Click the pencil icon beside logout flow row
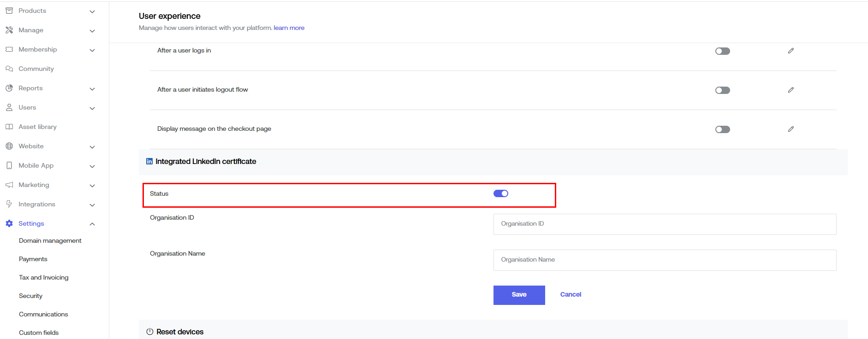 791,90
